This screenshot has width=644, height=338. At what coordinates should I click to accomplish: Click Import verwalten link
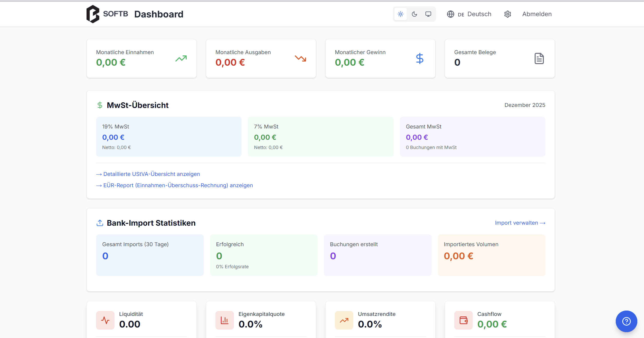520,223
